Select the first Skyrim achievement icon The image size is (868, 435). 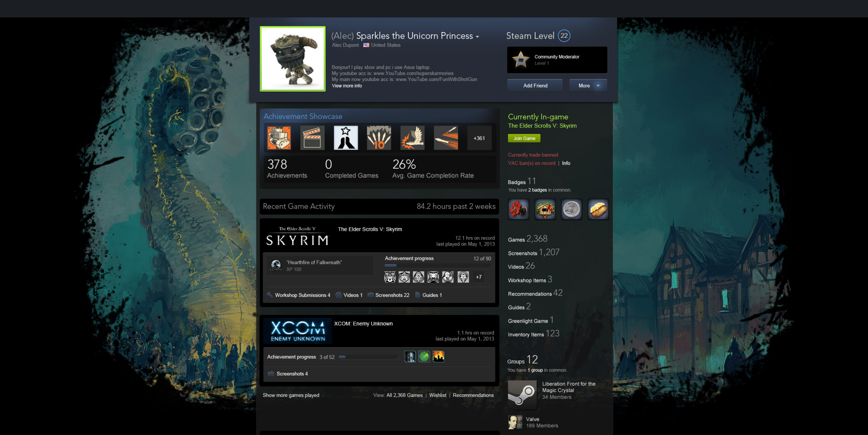pos(390,277)
